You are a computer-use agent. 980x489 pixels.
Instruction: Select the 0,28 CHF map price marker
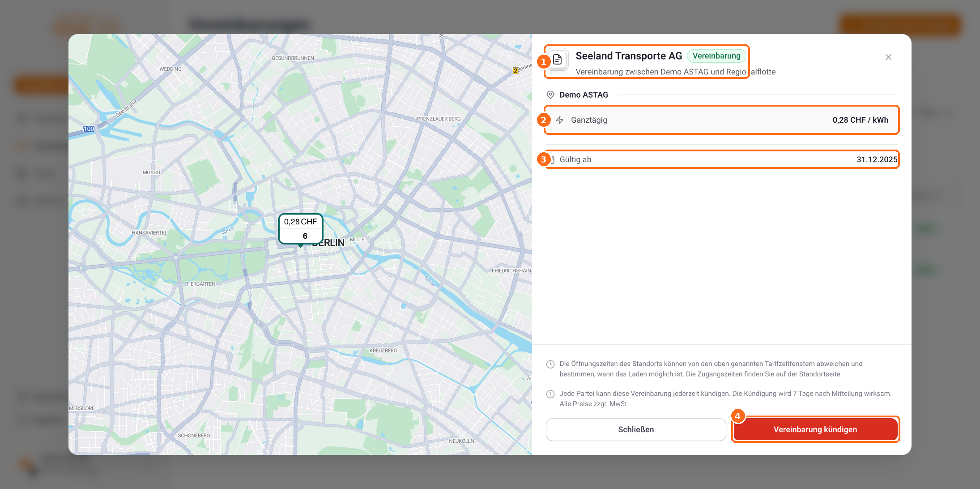301,229
